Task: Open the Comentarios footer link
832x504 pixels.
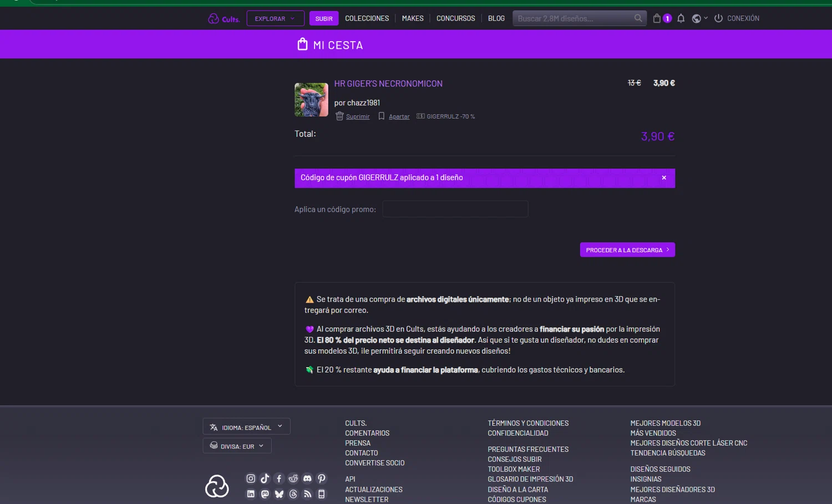Action: (367, 433)
